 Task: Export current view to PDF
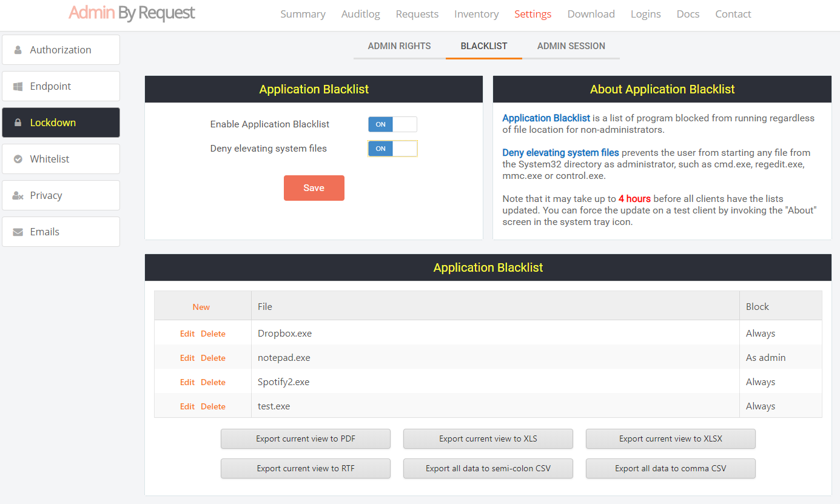tap(305, 438)
